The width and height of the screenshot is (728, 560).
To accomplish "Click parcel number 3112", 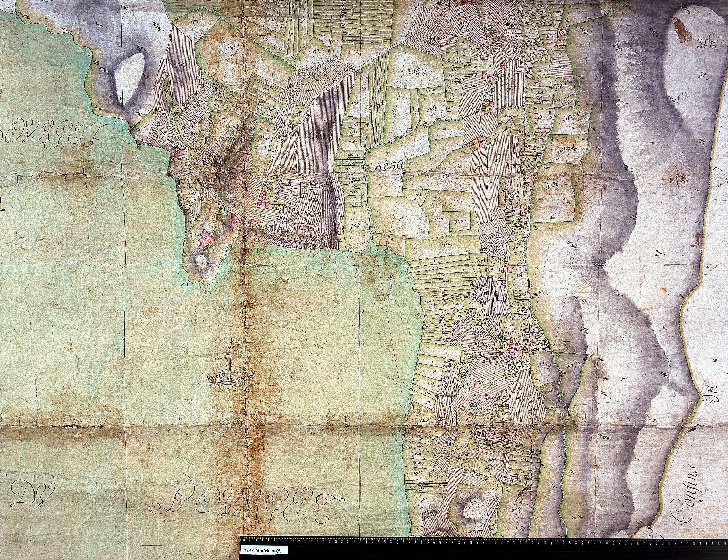I will (x=447, y=245).
